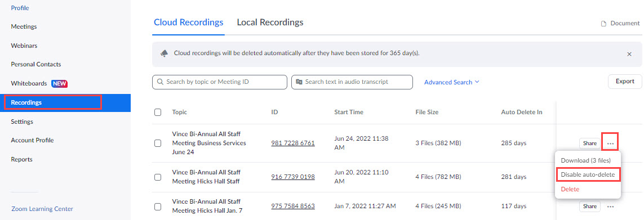Open meeting ID 975 7584 8563

(293, 206)
